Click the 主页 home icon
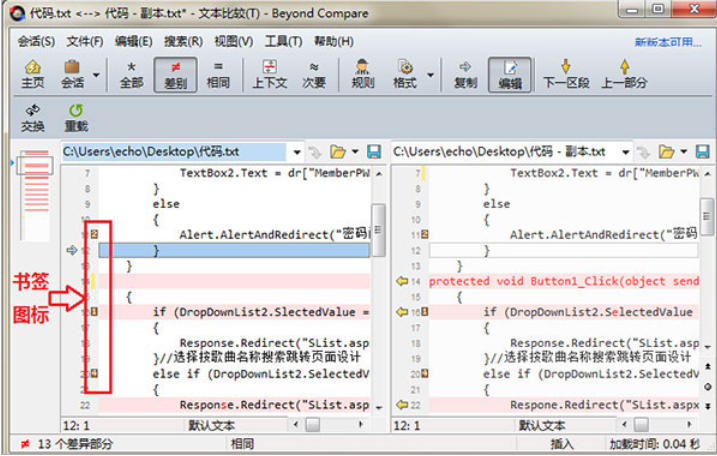 [x=32, y=74]
